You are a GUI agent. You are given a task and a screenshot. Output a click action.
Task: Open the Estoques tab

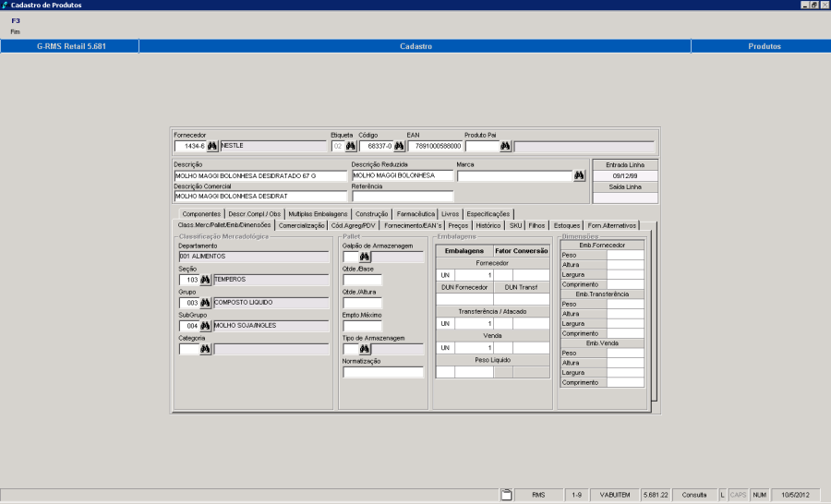(x=567, y=226)
